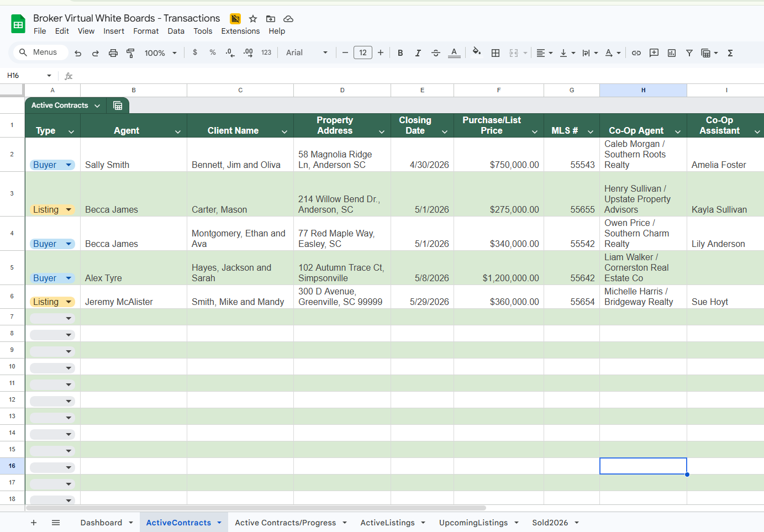Check the cloud save status icon

288,19
